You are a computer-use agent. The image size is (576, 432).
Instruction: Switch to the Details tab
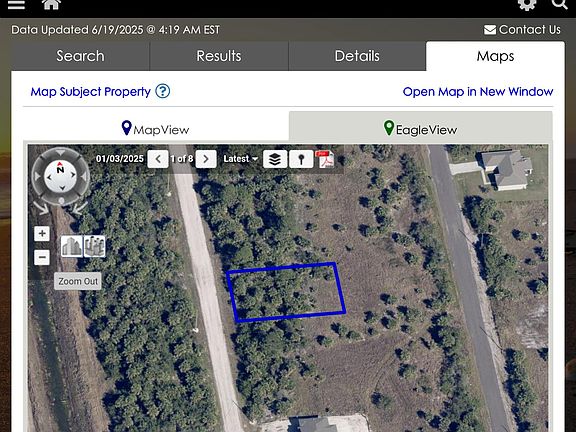tap(357, 56)
